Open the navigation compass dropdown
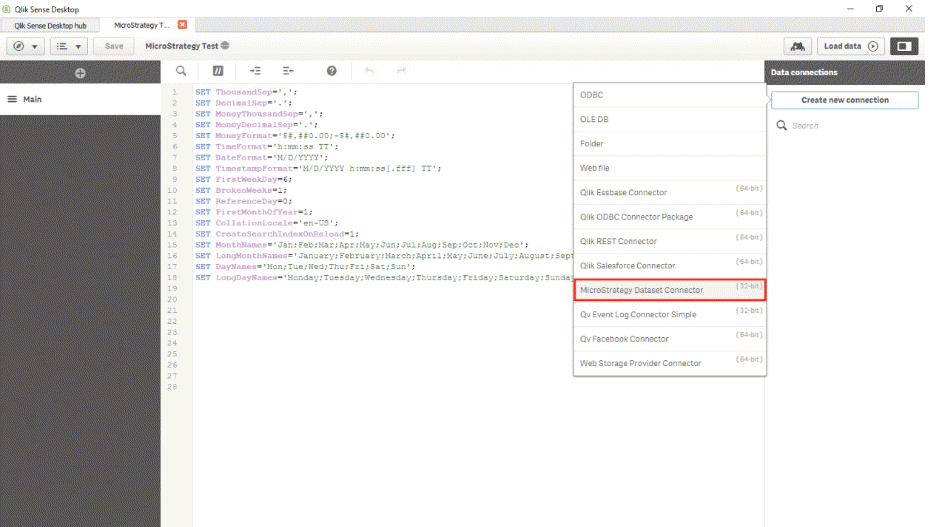This screenshot has height=527, width=931. click(25, 46)
